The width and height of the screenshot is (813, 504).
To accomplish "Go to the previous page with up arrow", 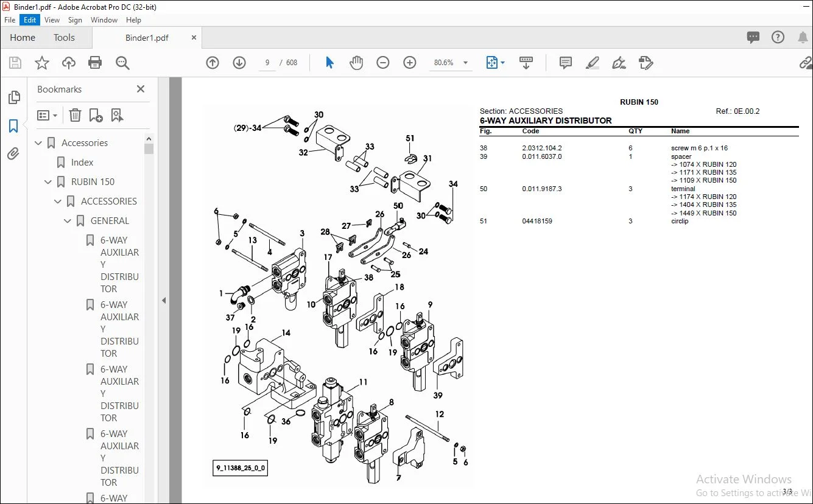I will click(213, 63).
